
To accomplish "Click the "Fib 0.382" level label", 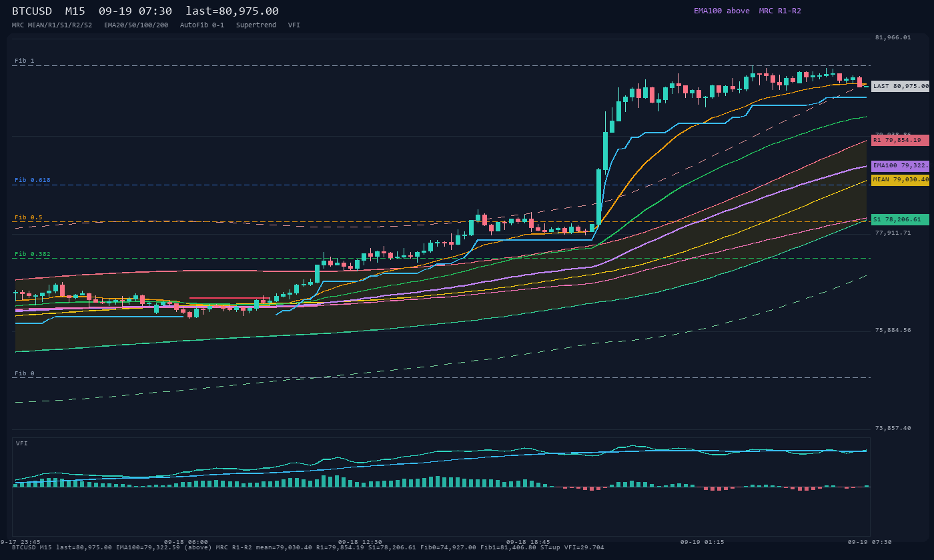I will click(x=33, y=254).
